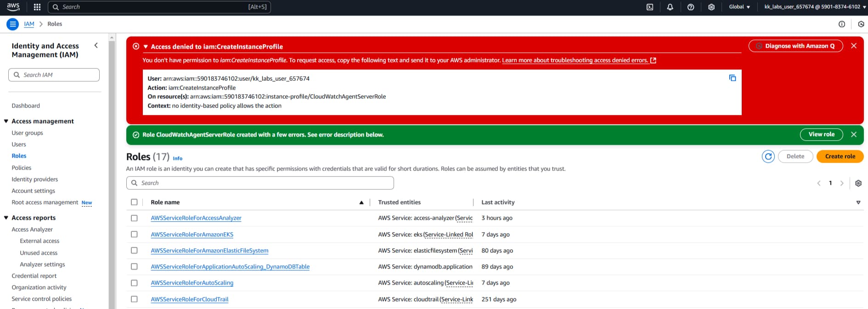The height and width of the screenshot is (309, 868).
Task: Open the services grid menu icon
Action: (37, 7)
